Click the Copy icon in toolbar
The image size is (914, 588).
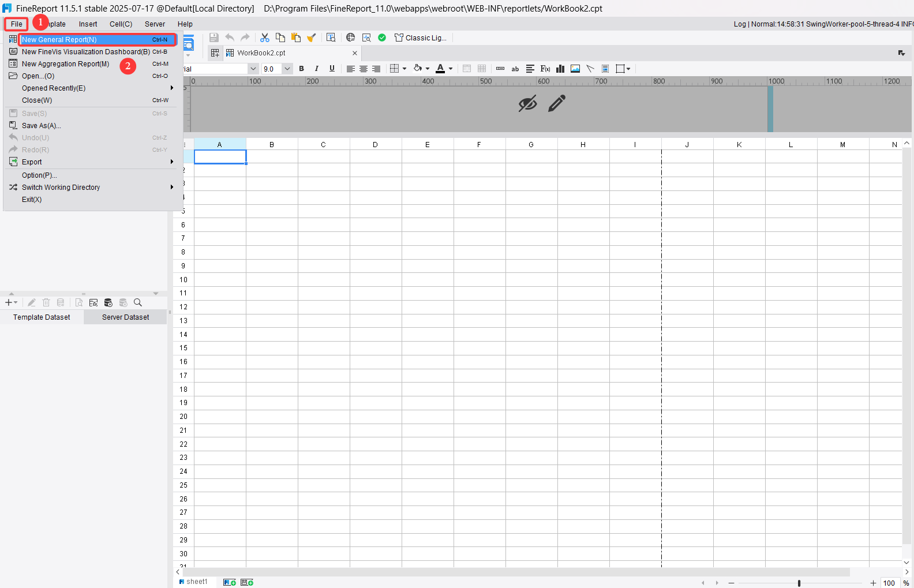click(280, 38)
